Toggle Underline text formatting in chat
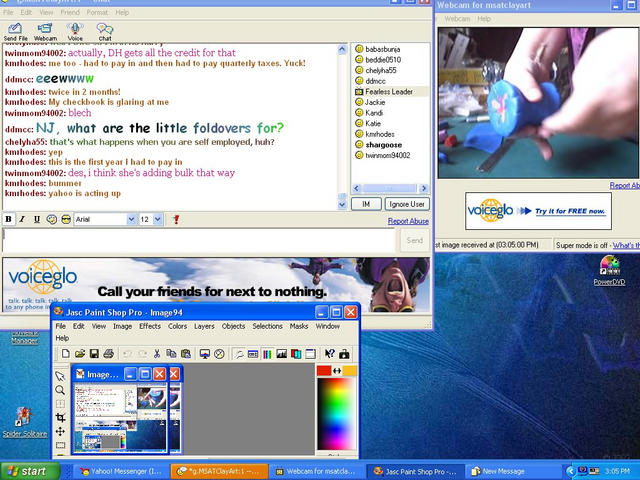640x480 pixels. 37,219
